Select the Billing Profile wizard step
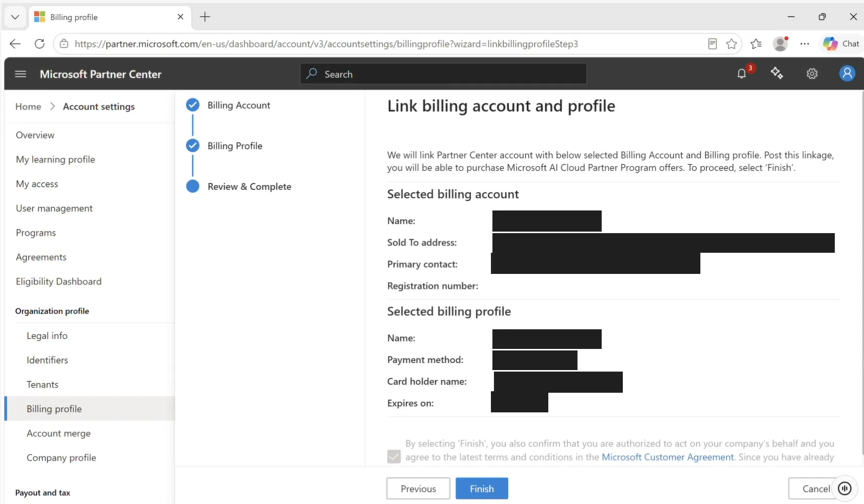This screenshot has width=864, height=504. point(225,146)
